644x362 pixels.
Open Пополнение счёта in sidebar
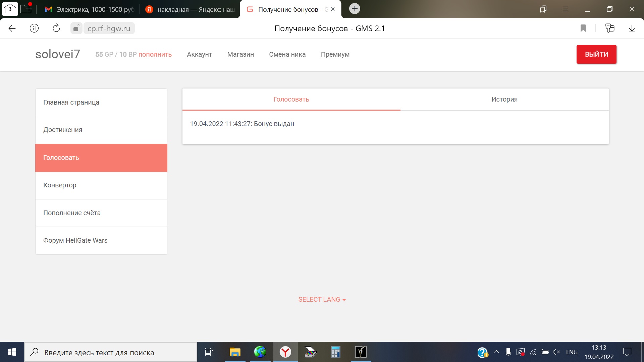[101, 213]
